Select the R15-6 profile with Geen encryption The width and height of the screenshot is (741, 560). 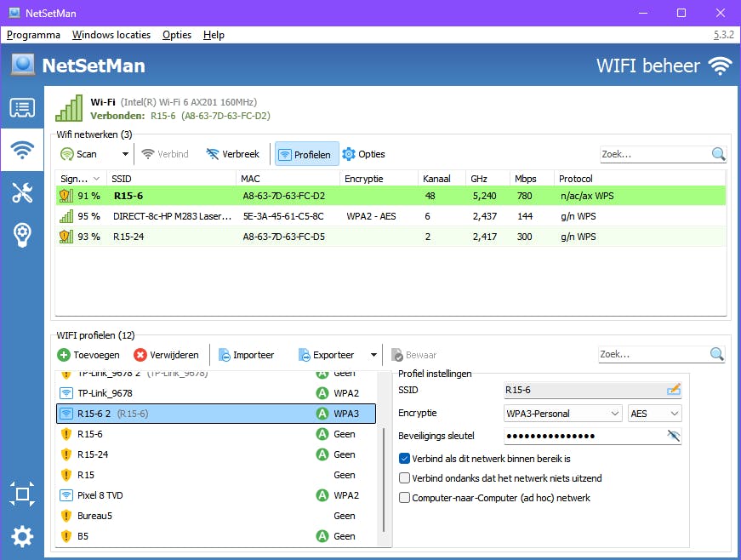(216, 434)
